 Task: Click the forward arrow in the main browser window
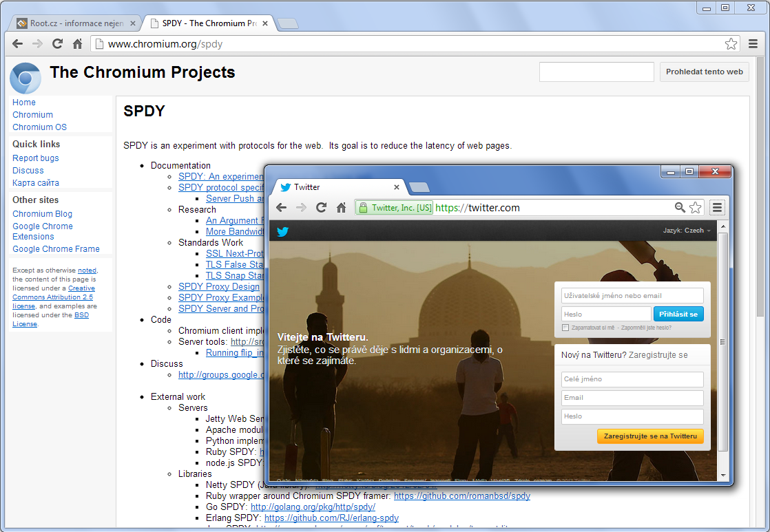click(x=37, y=43)
